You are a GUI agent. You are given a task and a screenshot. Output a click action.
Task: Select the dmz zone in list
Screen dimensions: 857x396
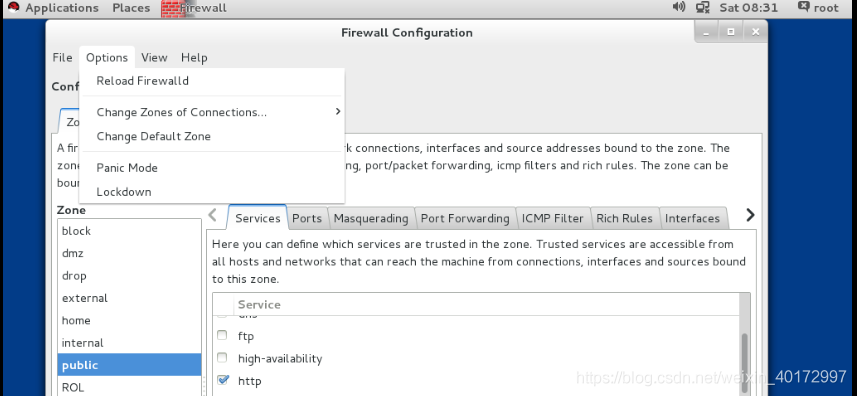[130, 253]
